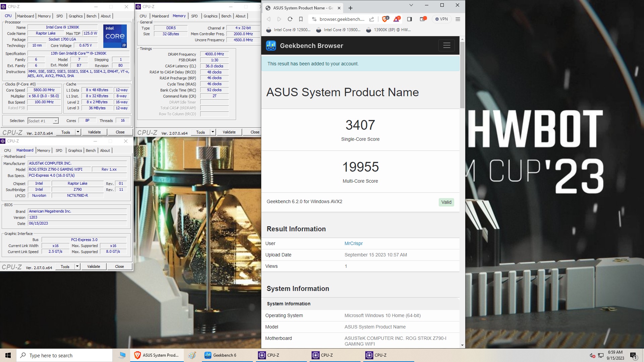Click Validate in Mainboard CPU-Z window

(x=94, y=266)
